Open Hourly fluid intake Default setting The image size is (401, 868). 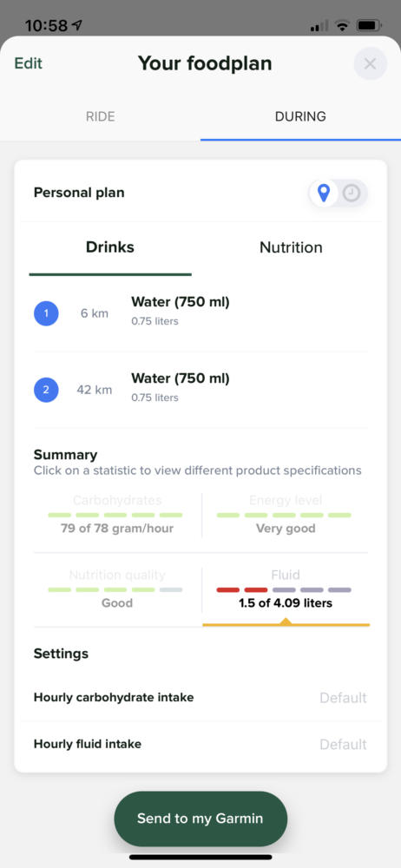(200, 745)
